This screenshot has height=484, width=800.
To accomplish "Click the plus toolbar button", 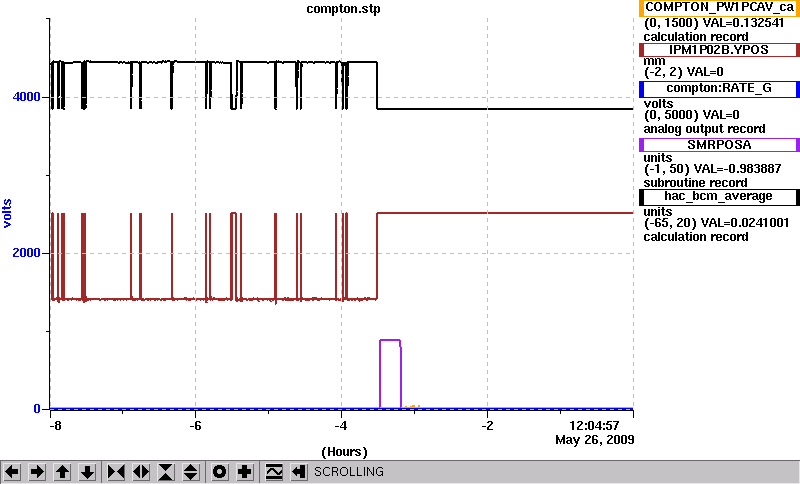I will [245, 472].
